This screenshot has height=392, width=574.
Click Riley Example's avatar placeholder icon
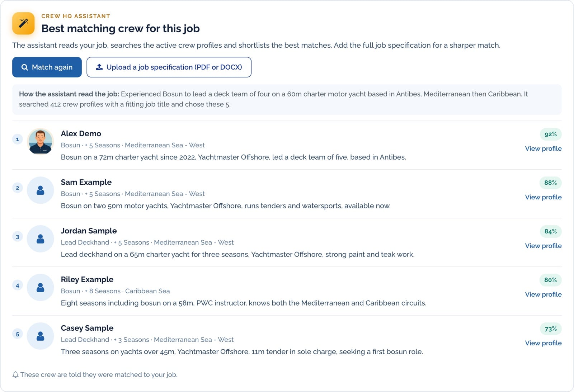pyautogui.click(x=41, y=287)
